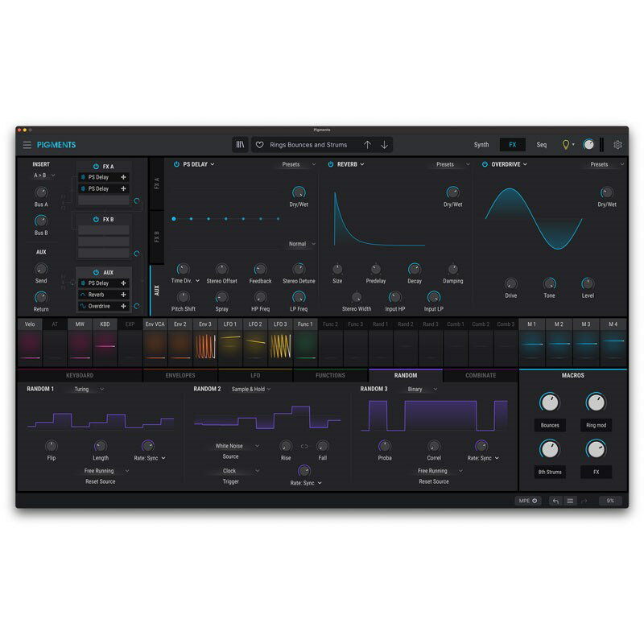Open Random 3 Binary type dropdown
Viewport: 644px width, 644px height.
(422, 389)
